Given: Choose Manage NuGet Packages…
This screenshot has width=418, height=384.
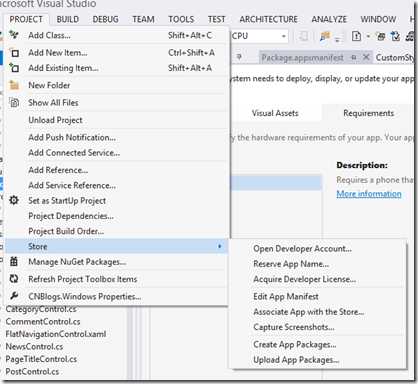Looking at the screenshot, I should point(117,262).
